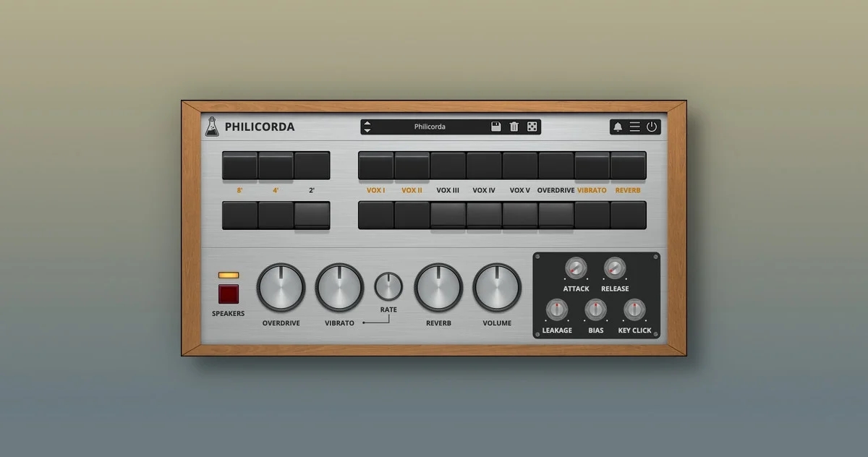Toggle the upper VOX II key
The height and width of the screenshot is (457, 868).
[412, 166]
